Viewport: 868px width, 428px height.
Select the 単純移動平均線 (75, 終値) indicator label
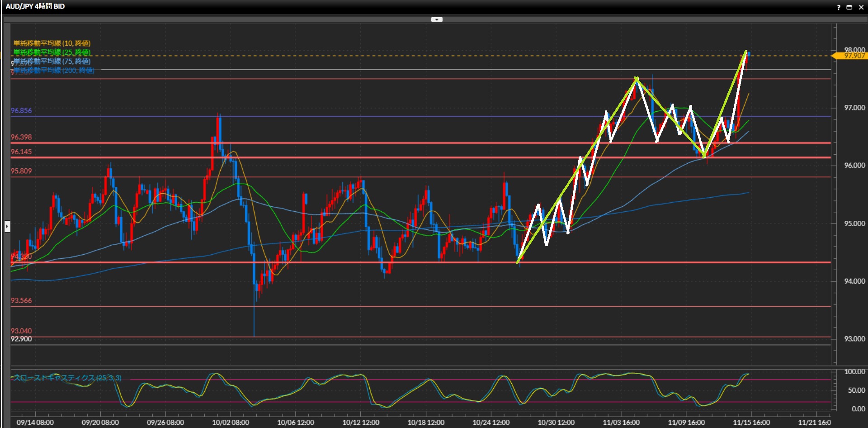(52, 62)
